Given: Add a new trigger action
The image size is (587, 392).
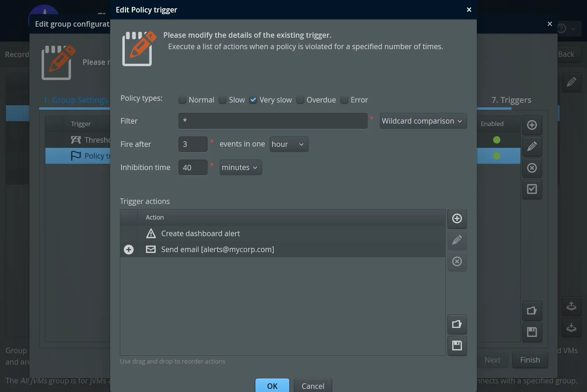Looking at the screenshot, I should coord(457,219).
